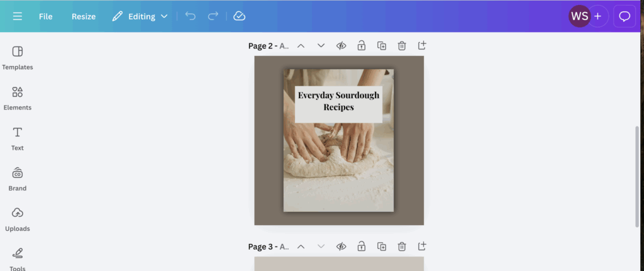This screenshot has height=271, width=644.
Task: Add collaborator with the plus button
Action: coord(598,16)
